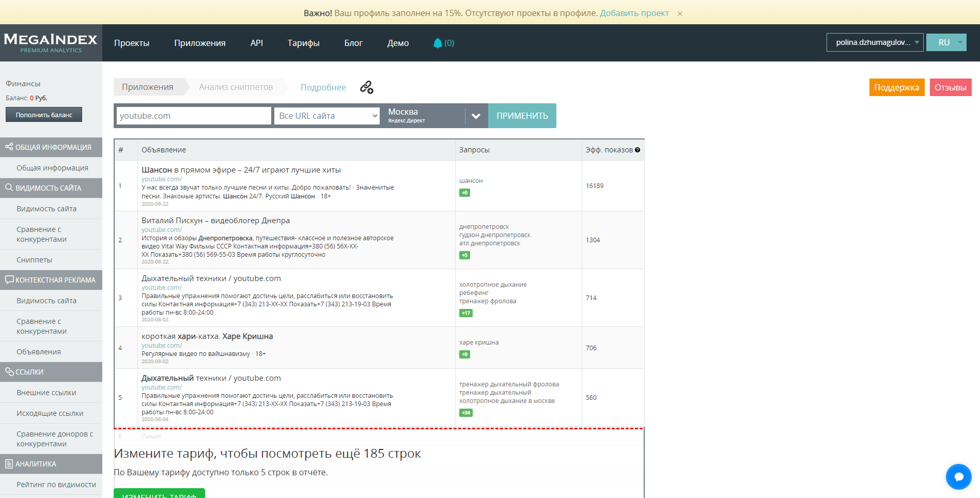
Task: Click the +34 queries badge
Action: (466, 413)
